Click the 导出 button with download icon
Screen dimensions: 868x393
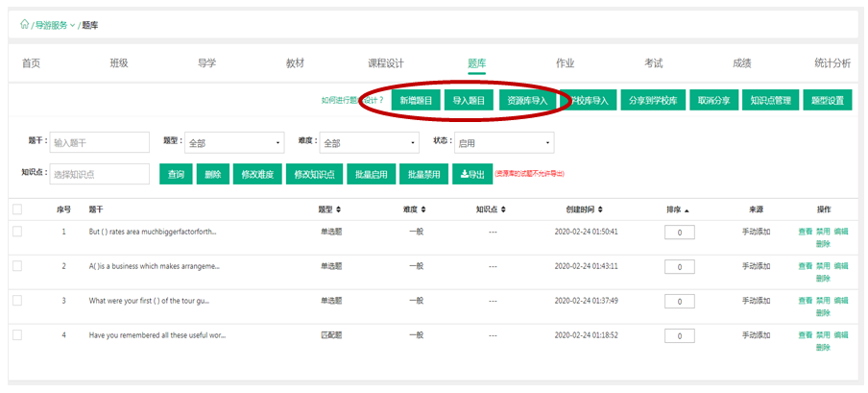tap(471, 174)
